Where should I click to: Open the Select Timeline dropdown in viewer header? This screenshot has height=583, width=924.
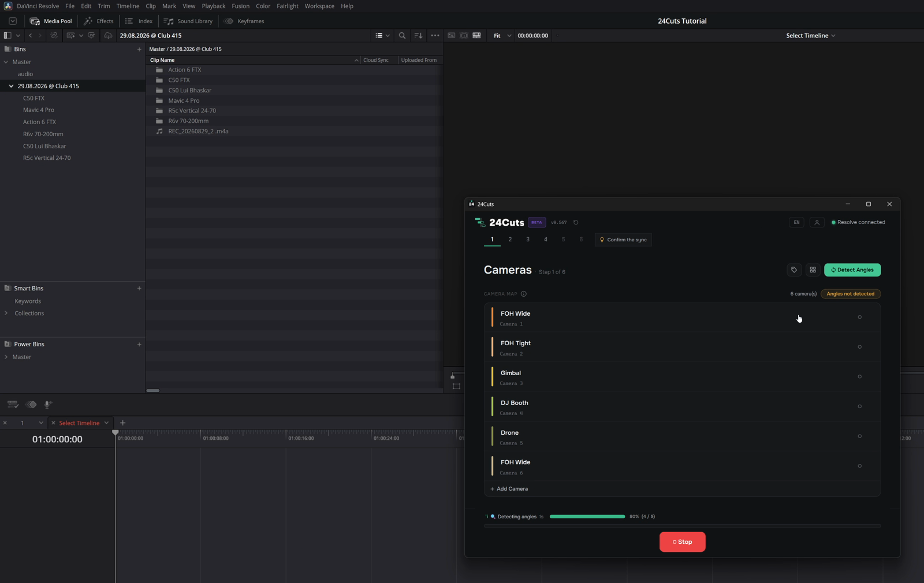click(x=810, y=36)
